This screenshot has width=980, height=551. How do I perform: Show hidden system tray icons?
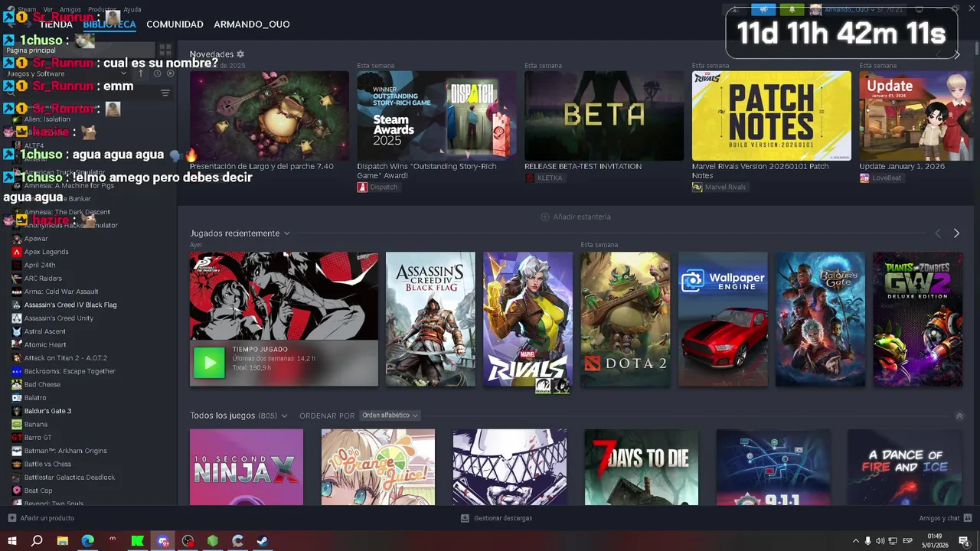[855, 541]
